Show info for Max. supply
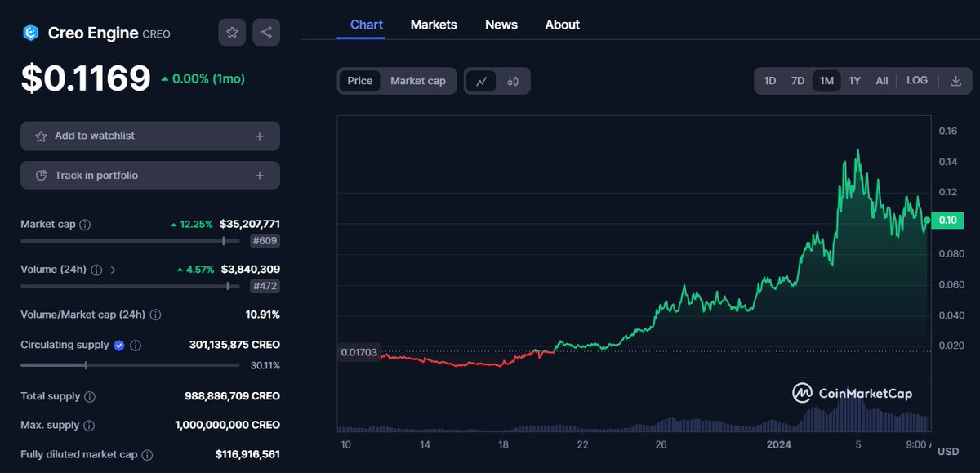Screen dimensions: 980x473 click(89, 426)
